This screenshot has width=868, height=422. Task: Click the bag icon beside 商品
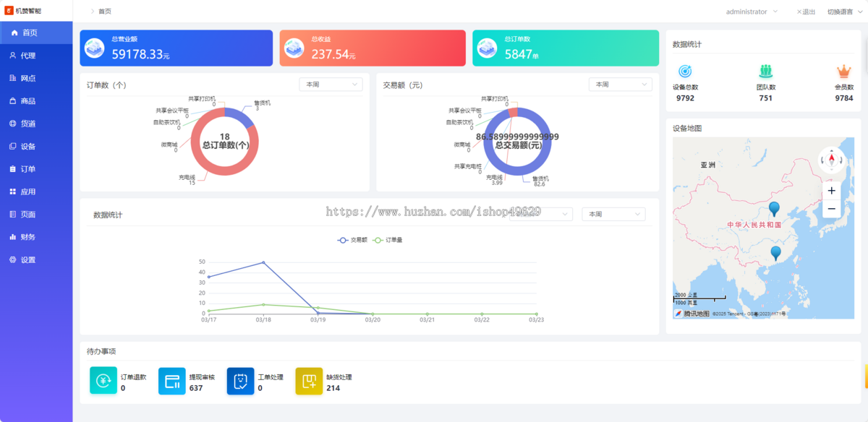pyautogui.click(x=13, y=101)
